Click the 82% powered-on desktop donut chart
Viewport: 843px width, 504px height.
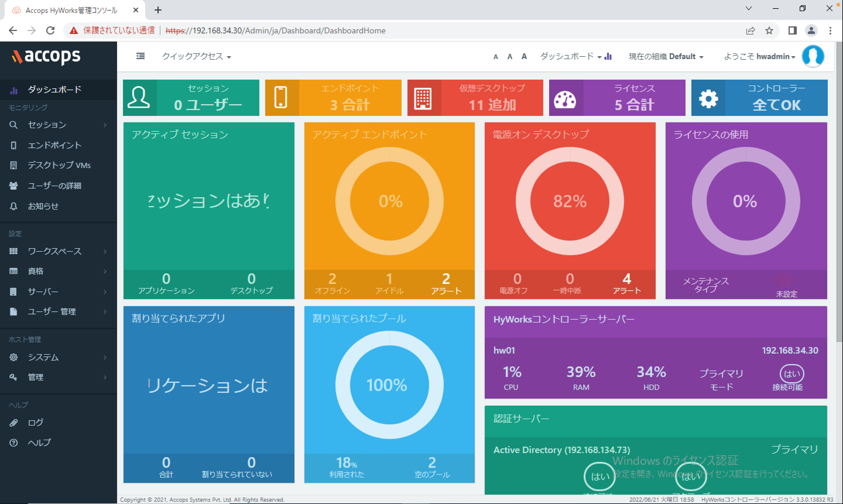(570, 201)
